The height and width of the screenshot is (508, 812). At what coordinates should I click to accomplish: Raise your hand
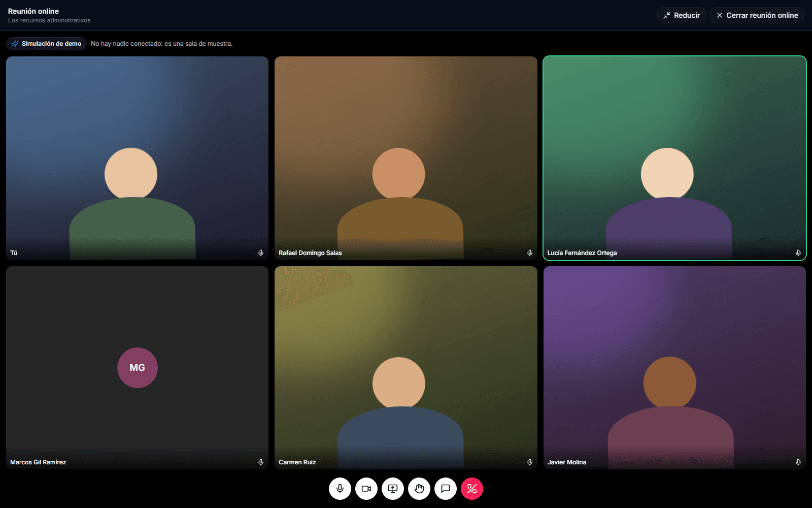[419, 489]
